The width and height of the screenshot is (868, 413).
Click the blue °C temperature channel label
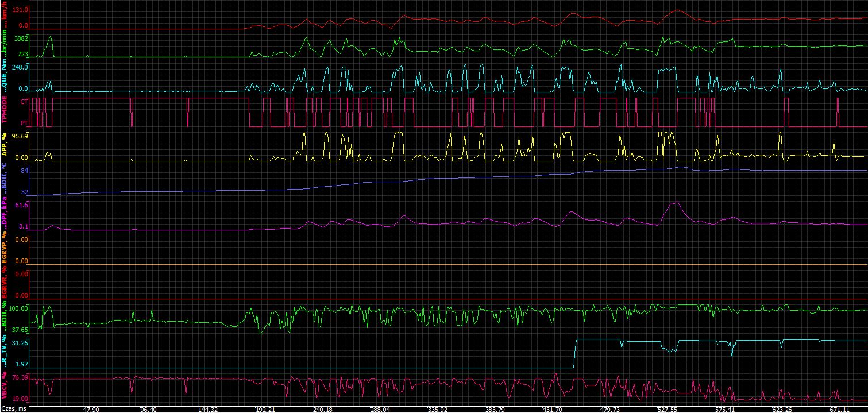pos(5,179)
